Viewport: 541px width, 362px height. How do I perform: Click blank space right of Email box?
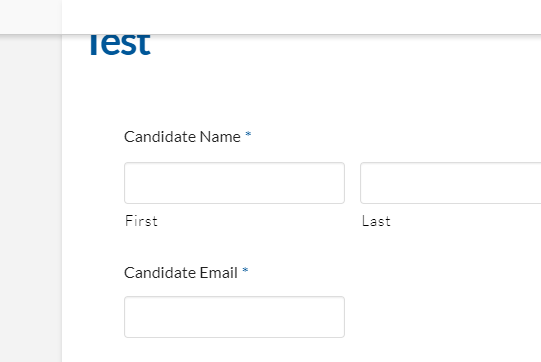point(443,317)
